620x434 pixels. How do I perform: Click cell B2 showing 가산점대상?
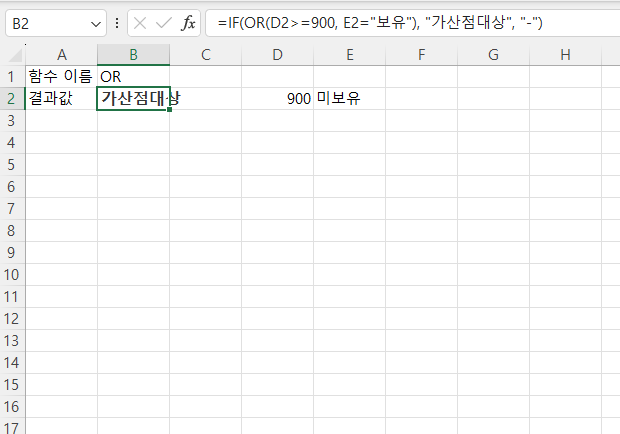click(x=134, y=99)
